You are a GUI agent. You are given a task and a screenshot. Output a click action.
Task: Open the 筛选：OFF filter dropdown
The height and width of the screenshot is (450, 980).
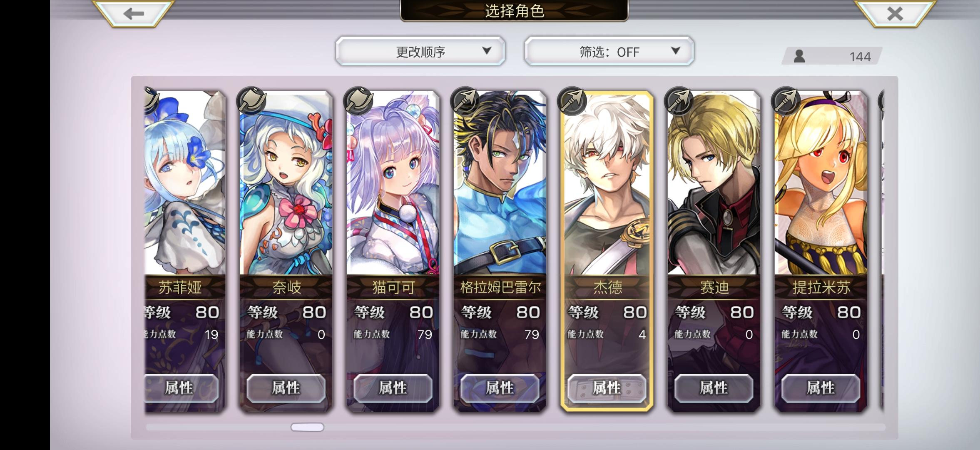pos(609,51)
